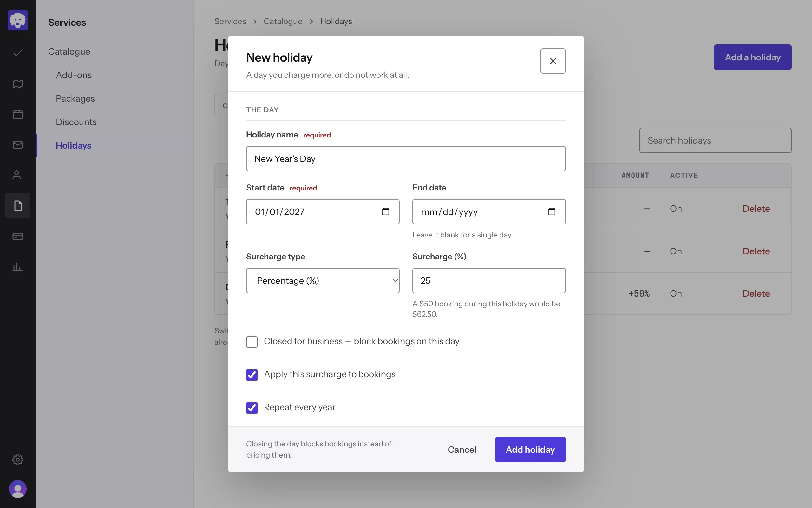Check Closed for business checkbox
Viewport: 812px width, 508px height.
252,342
